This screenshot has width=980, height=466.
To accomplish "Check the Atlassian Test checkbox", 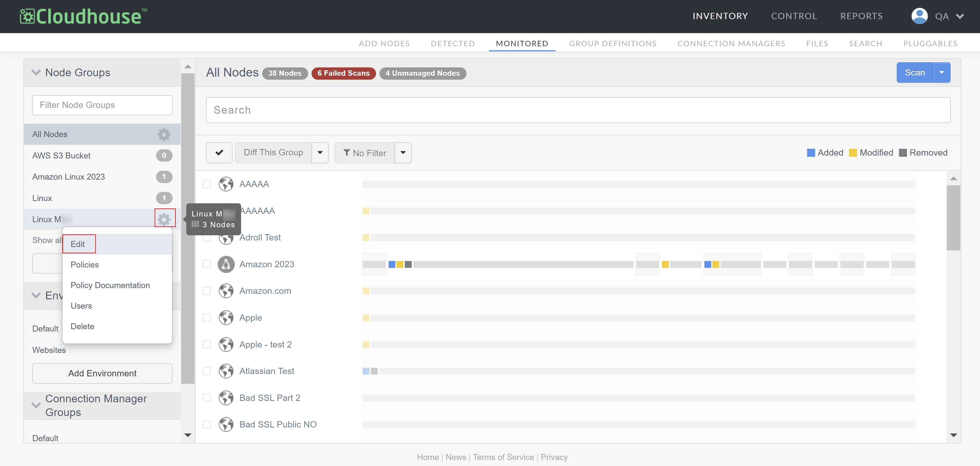I will point(207,371).
